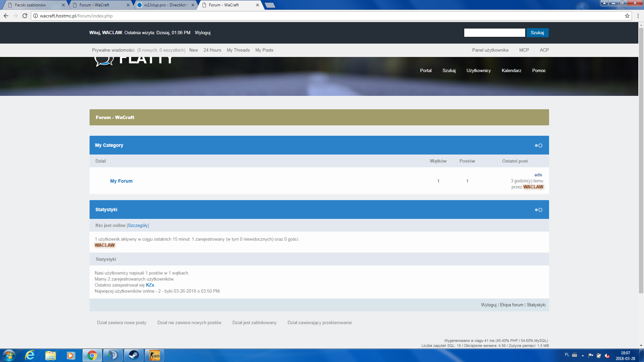The image size is (644, 362).
Task: Click the Windows Start orb
Action: (9, 355)
